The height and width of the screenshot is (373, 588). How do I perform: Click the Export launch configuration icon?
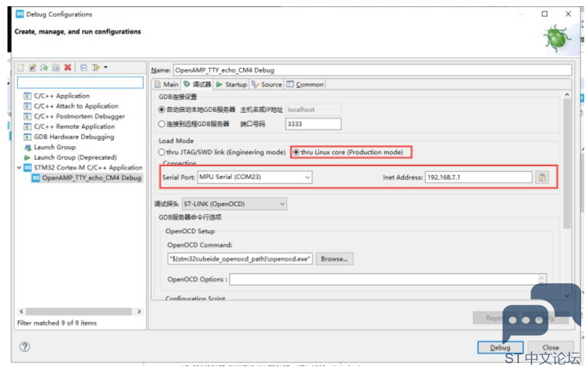pos(44,67)
